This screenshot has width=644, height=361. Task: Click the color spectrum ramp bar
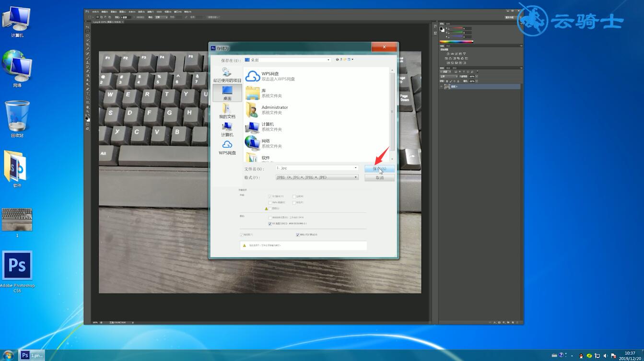tap(457, 42)
